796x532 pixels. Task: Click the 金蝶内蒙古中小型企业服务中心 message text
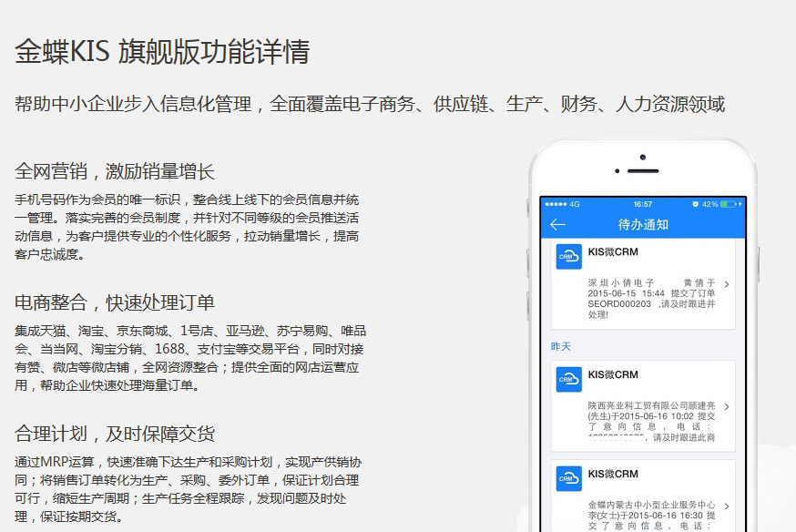651,516
